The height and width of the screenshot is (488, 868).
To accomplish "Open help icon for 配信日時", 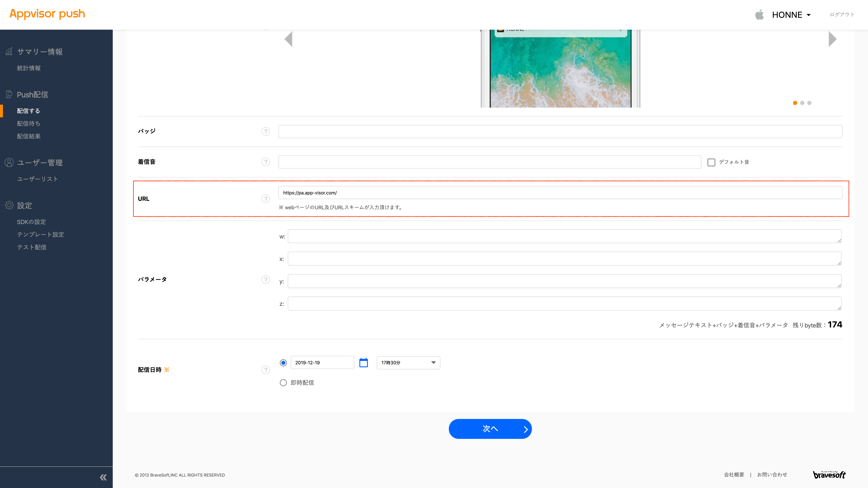I will click(x=266, y=370).
